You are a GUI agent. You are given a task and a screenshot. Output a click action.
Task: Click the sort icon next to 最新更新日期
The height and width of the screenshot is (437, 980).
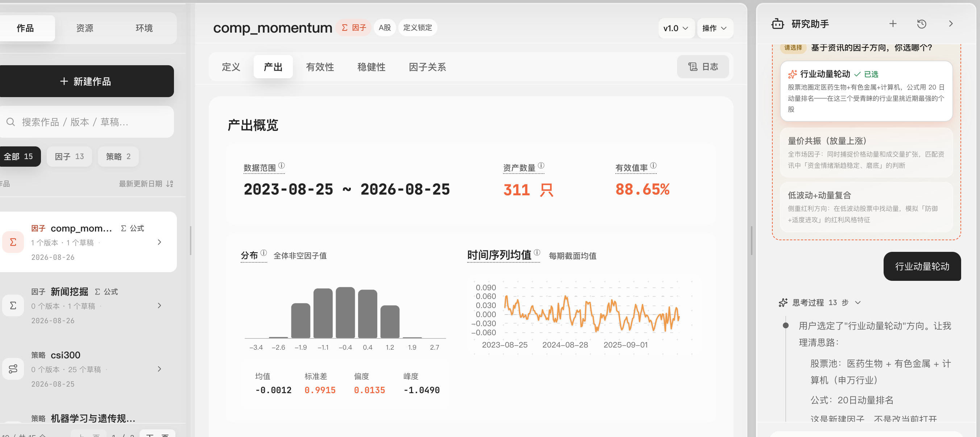pos(170,184)
